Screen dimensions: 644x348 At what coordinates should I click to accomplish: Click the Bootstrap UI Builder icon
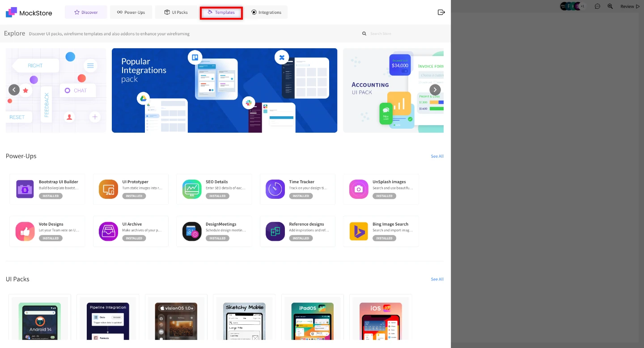(x=25, y=189)
